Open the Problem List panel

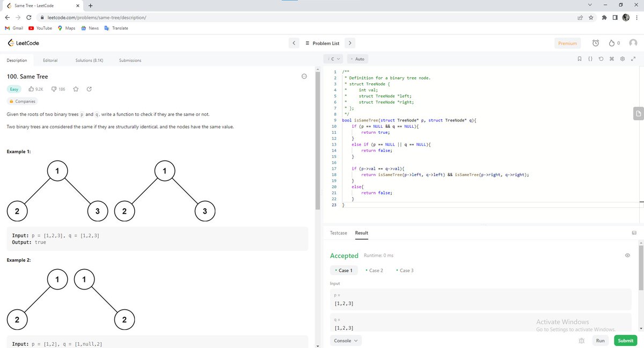tap(322, 43)
